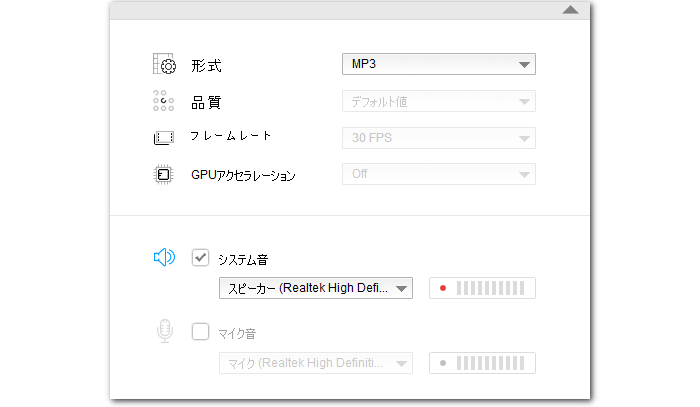This screenshot has height=407, width=700.
Task: Click the GPU acceleration chip icon
Action: point(164,174)
